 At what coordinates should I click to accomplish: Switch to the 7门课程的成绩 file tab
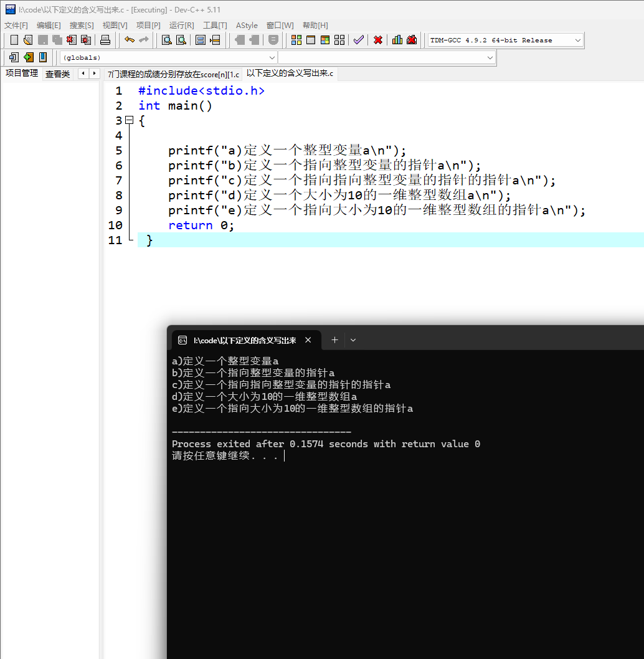coord(173,74)
